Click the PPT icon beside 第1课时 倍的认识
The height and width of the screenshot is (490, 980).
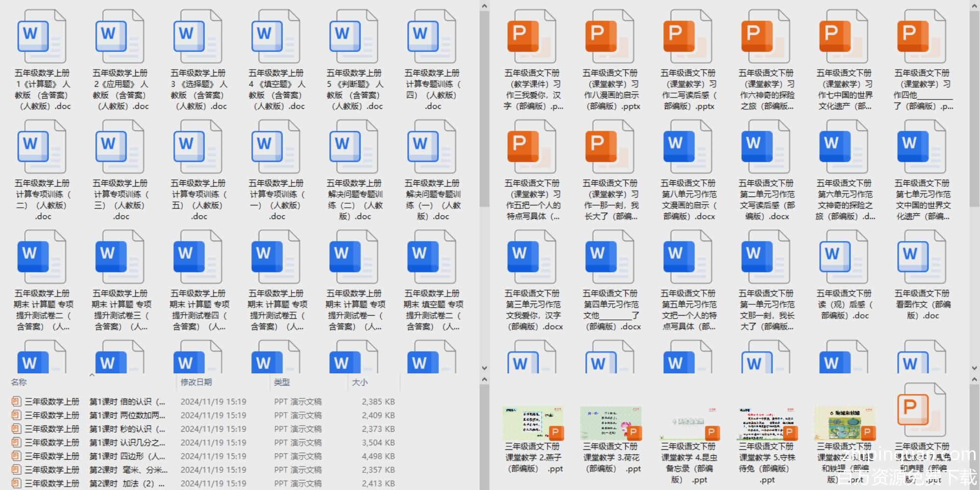(x=16, y=402)
